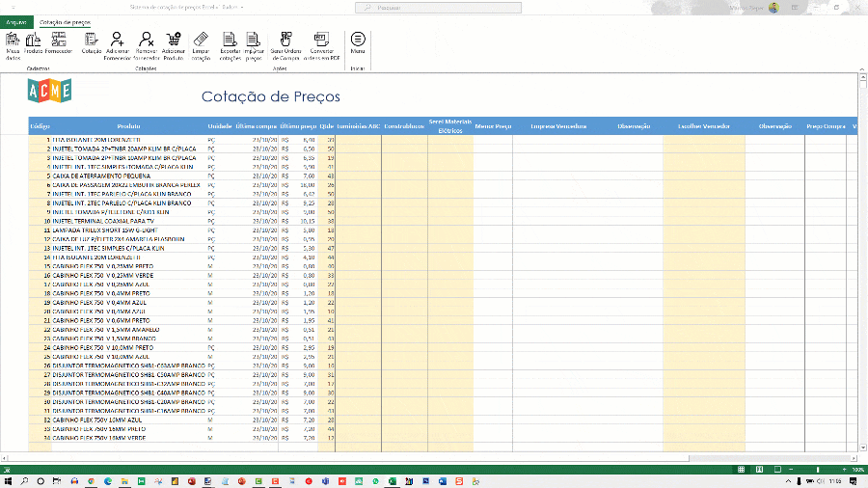Click the 100% zoom level
The image size is (868, 488).
pyautogui.click(x=858, y=469)
